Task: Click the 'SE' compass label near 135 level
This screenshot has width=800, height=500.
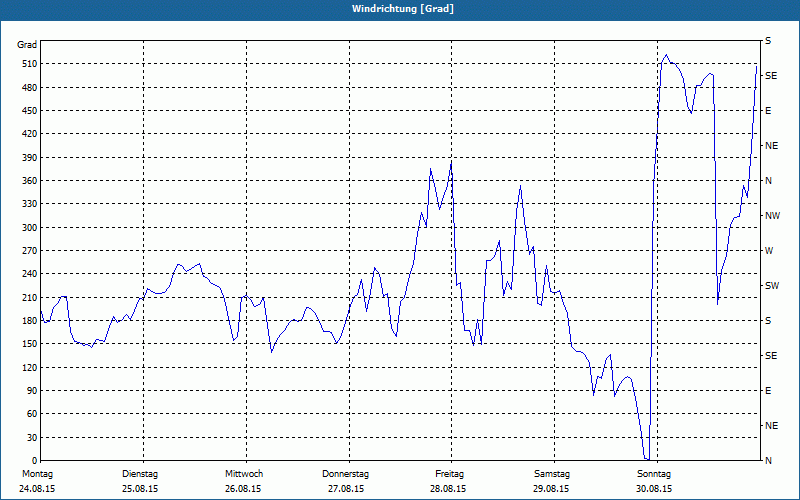Action: click(771, 356)
